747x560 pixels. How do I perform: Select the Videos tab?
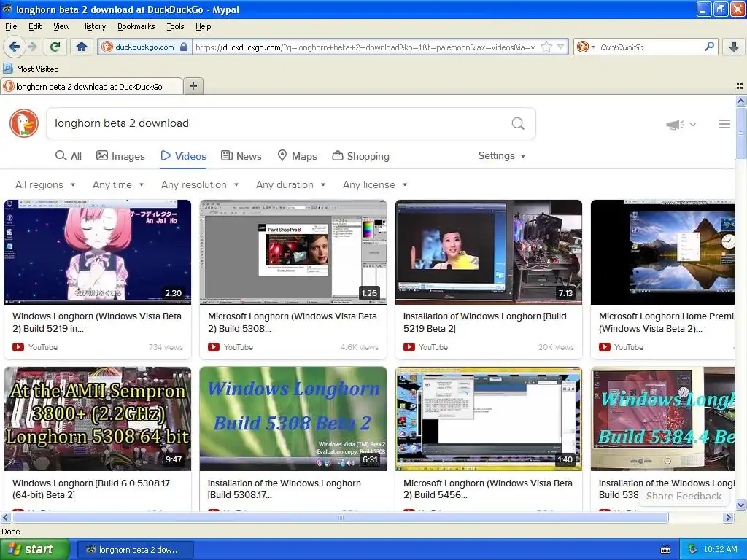tap(183, 156)
